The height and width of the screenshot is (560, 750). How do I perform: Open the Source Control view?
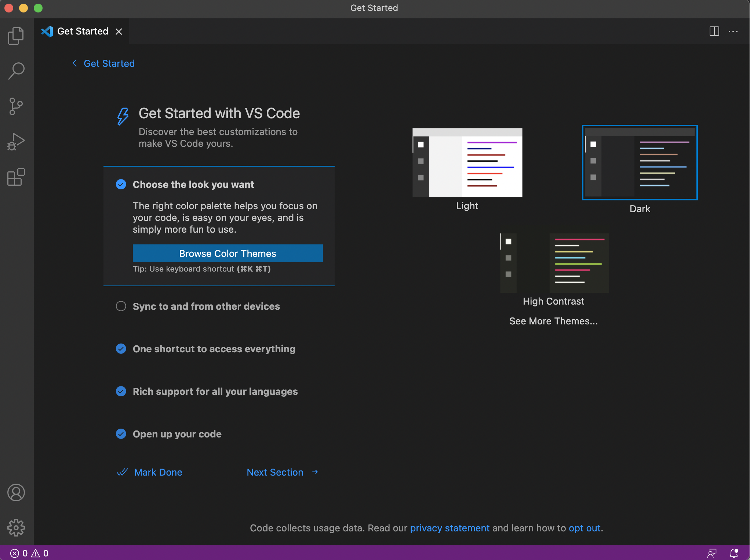[x=16, y=106]
